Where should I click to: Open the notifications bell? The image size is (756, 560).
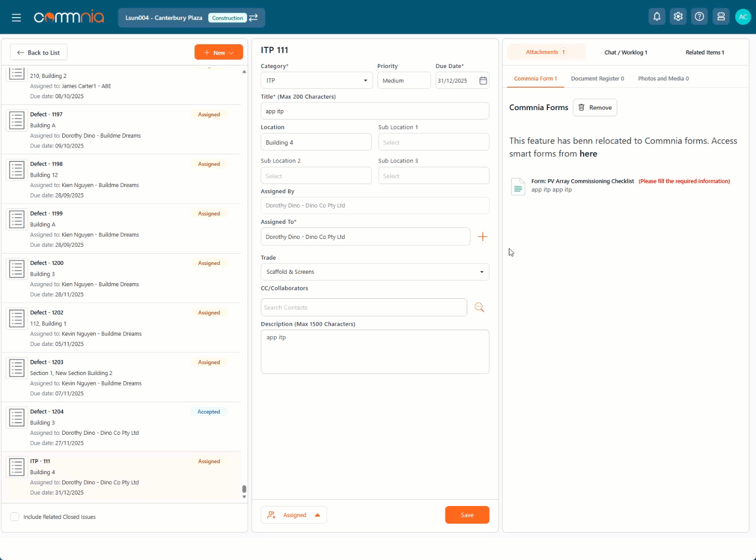656,16
